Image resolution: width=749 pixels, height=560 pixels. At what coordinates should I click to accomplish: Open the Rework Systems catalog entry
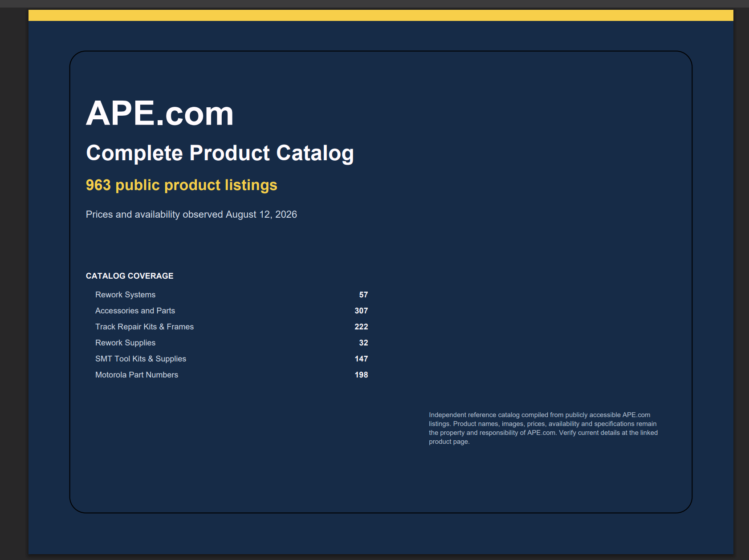[x=125, y=295]
